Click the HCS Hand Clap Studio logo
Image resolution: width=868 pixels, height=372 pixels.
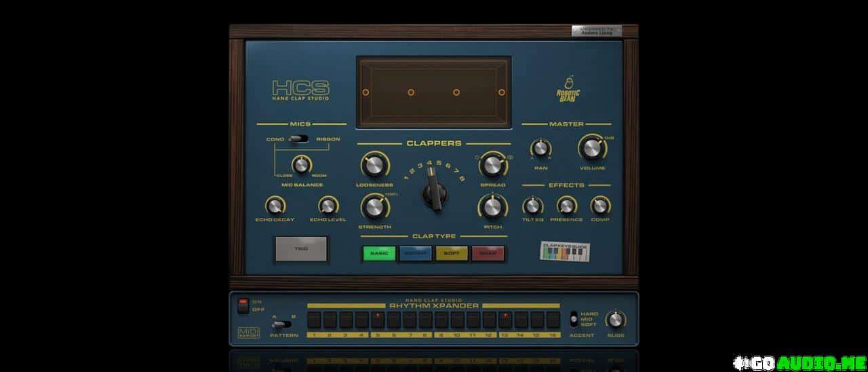click(x=300, y=90)
